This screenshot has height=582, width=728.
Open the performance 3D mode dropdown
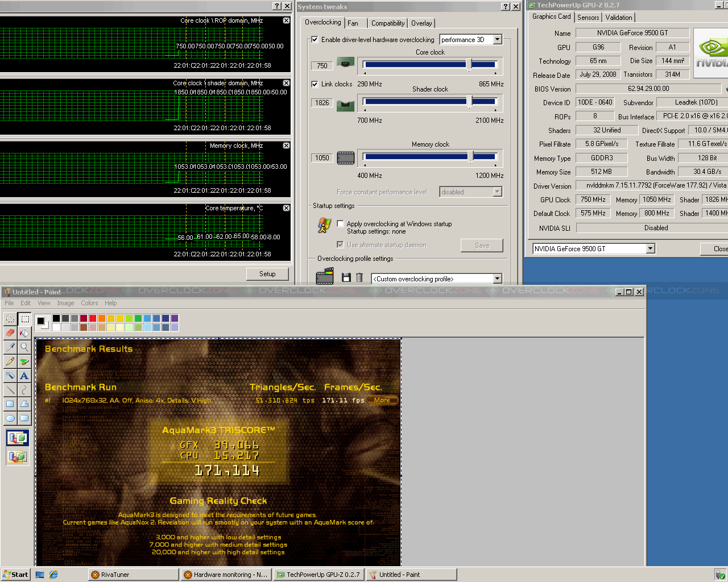[x=498, y=39]
